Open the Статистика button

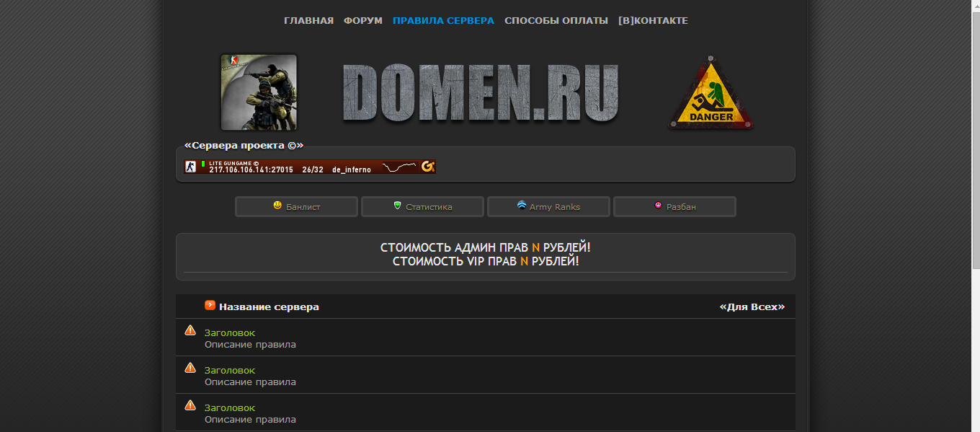click(422, 206)
